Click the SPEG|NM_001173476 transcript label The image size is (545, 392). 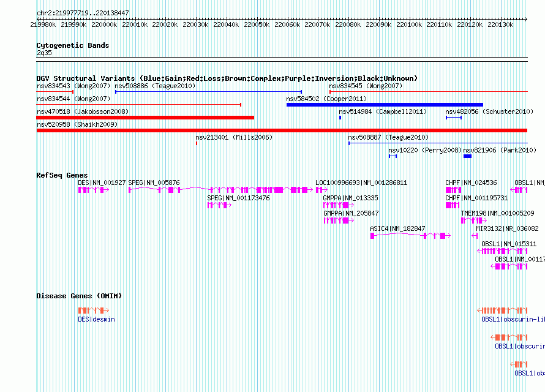click(238, 198)
